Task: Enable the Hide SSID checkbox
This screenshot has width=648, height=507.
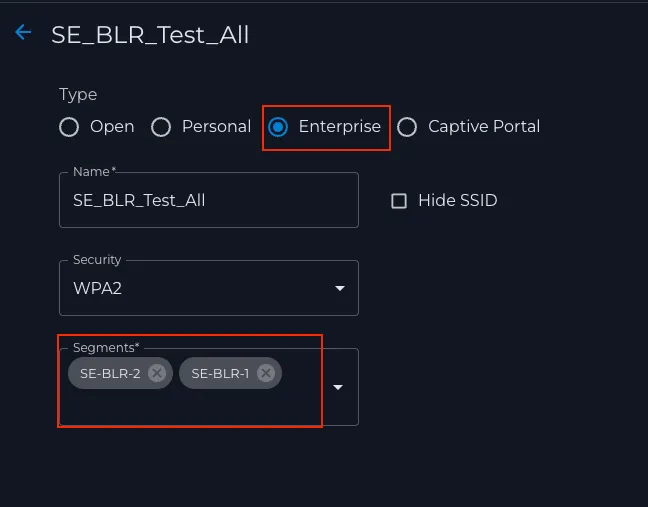Action: pyautogui.click(x=399, y=201)
